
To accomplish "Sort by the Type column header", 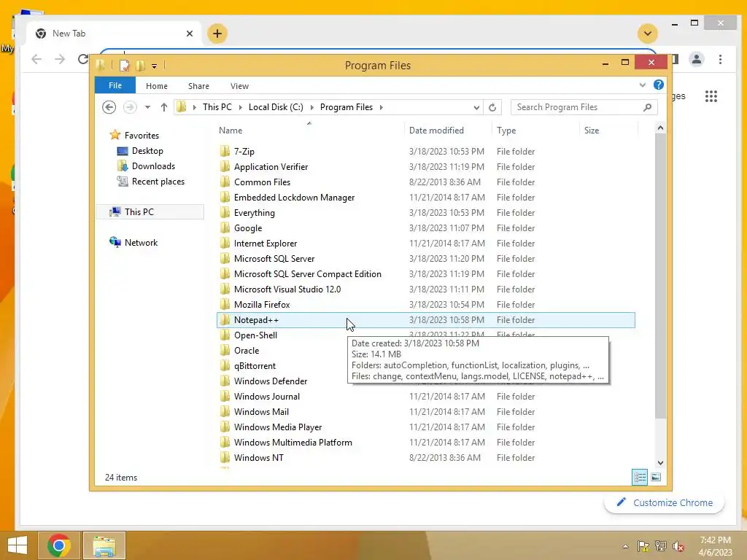I will tap(536, 131).
